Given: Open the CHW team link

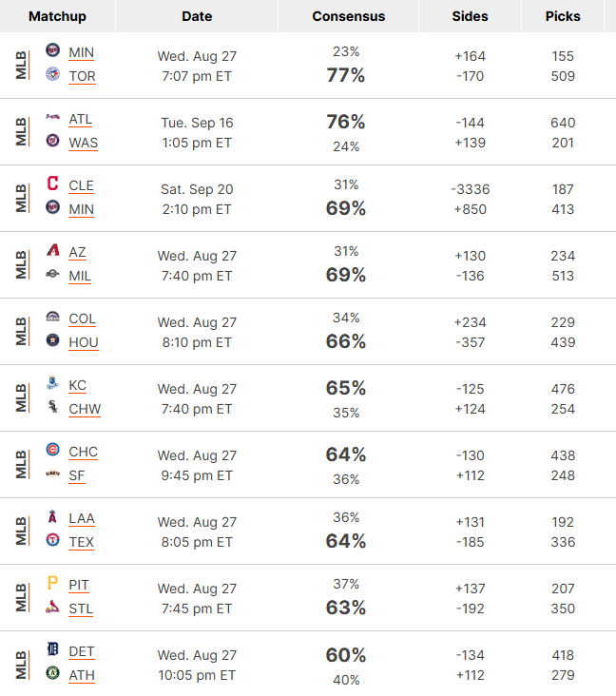Looking at the screenshot, I should [x=85, y=409].
